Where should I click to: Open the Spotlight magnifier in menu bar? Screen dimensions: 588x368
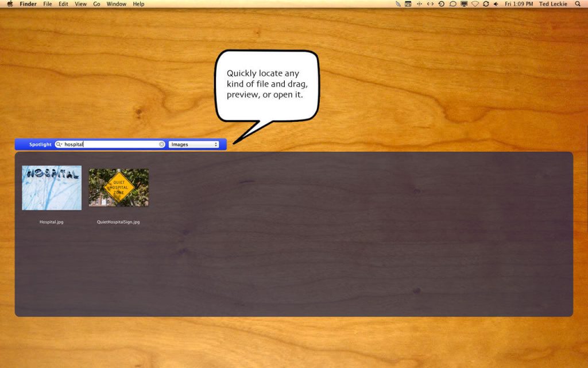pos(578,4)
